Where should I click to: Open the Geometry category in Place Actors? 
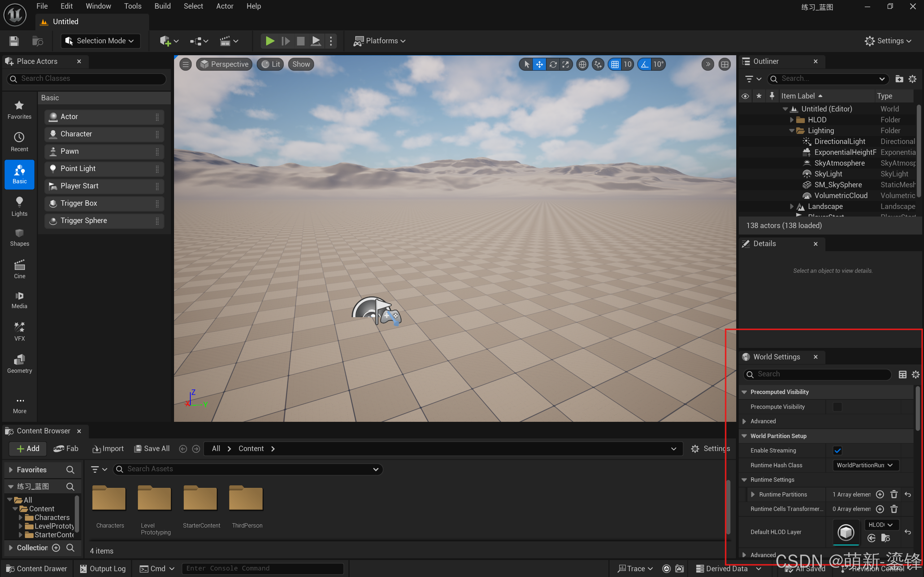click(x=19, y=363)
